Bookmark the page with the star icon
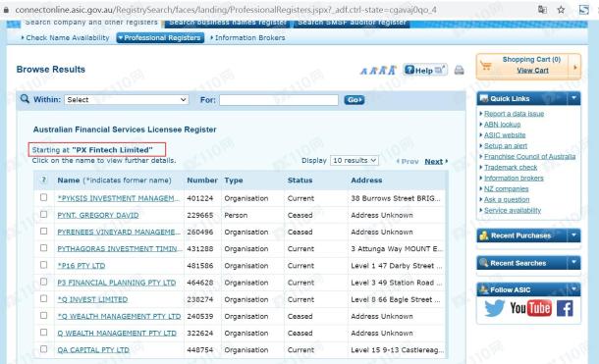This screenshot has height=364, width=599. 561,10
